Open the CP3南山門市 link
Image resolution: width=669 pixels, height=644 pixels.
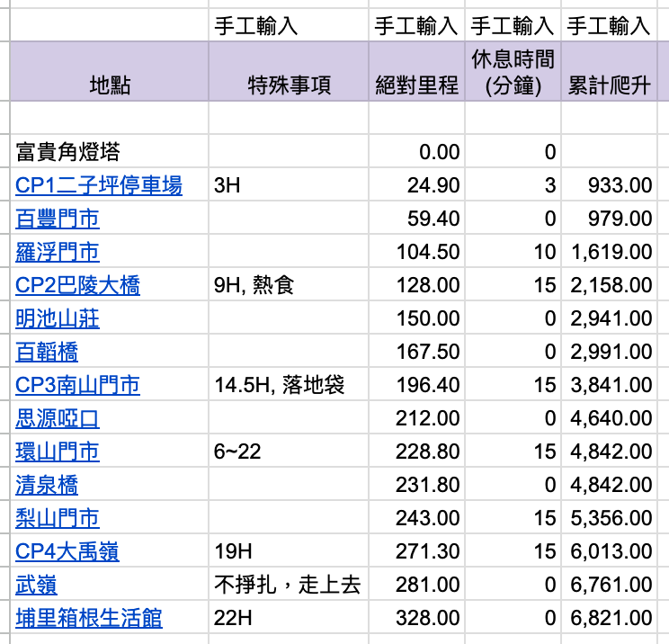coord(77,385)
